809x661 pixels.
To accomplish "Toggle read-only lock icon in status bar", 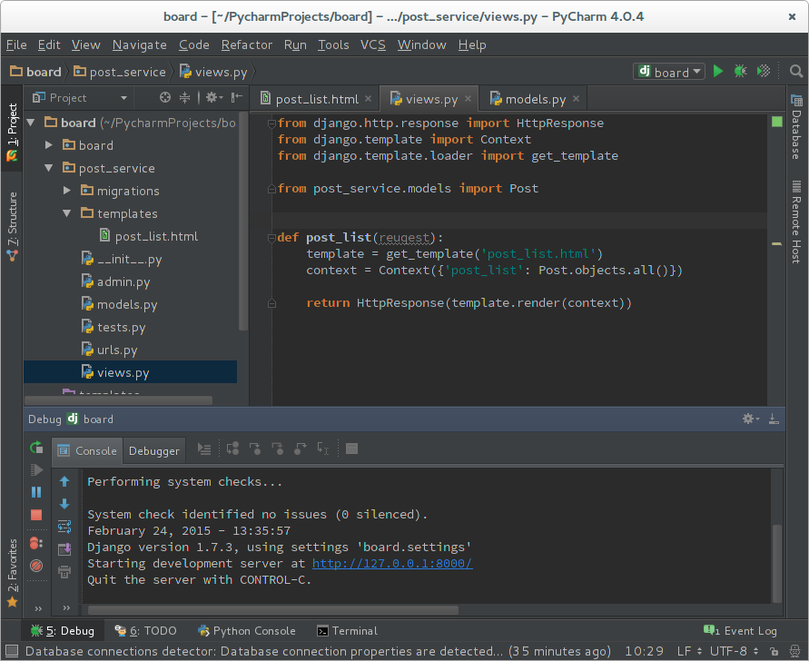I will tap(774, 651).
